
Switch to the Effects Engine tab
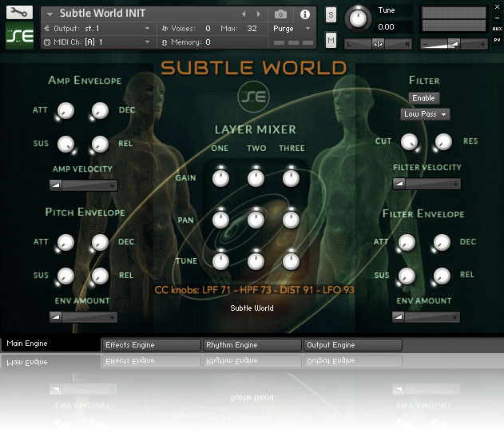(151, 345)
